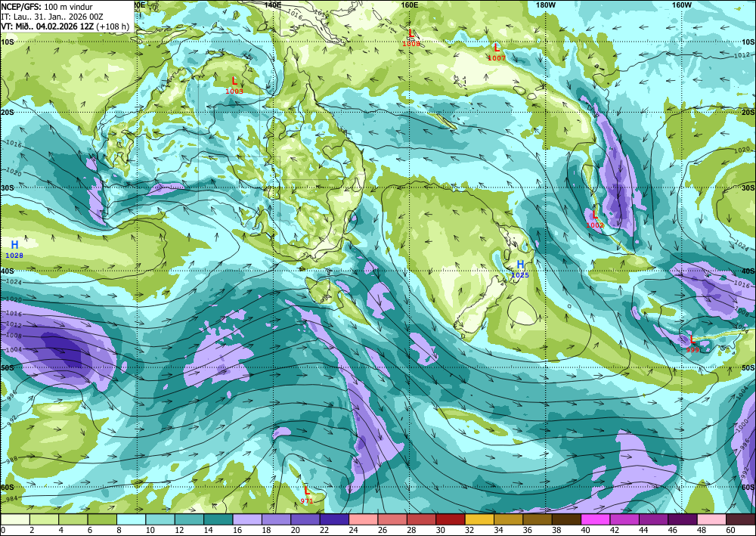Pick the light cyan 8–10 legend swatch
Screen dimensions: 756x536
131,519
